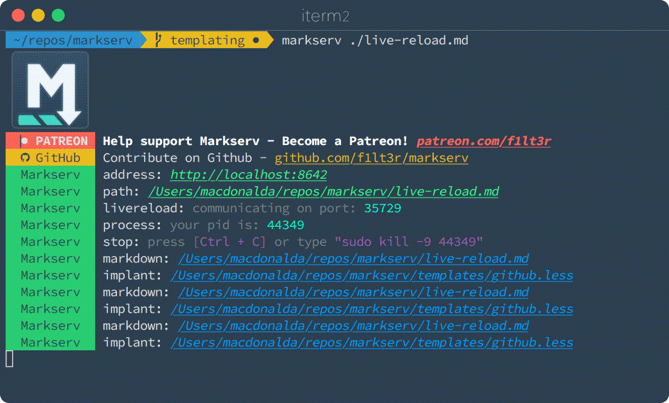Click the "communicating on port:" text

tap(274, 208)
